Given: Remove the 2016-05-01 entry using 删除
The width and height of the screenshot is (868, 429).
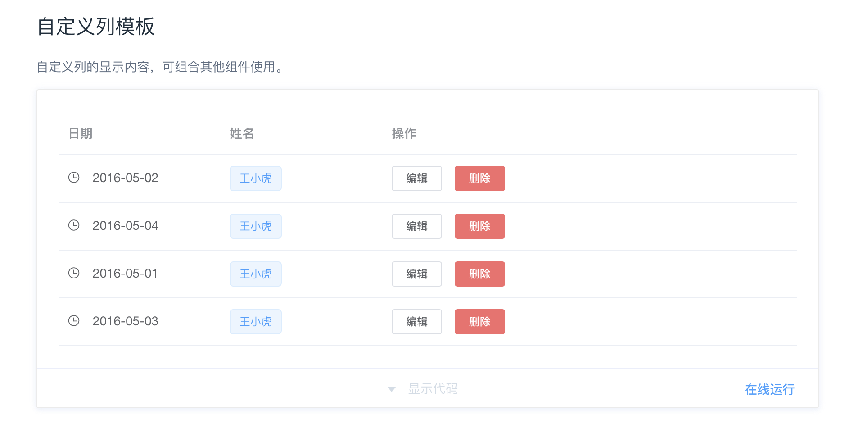Looking at the screenshot, I should (x=480, y=274).
